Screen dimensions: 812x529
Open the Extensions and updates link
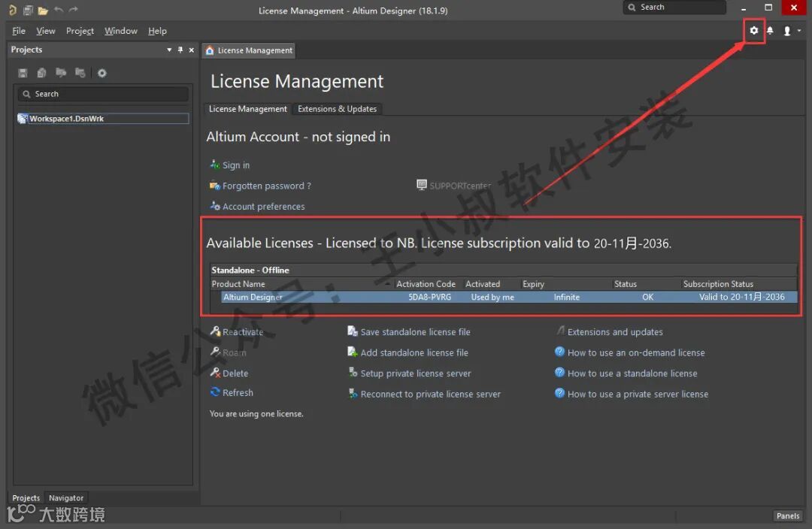click(x=609, y=332)
